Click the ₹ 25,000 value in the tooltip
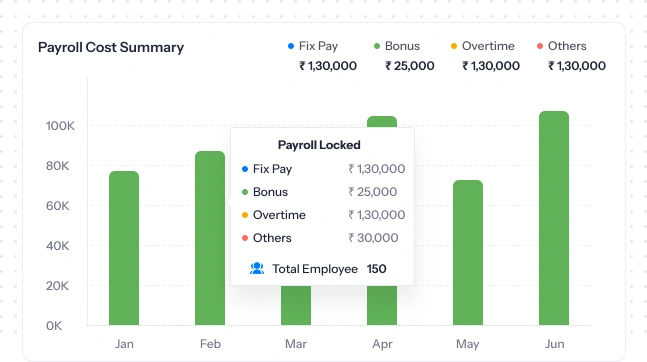The width and height of the screenshot is (647, 362). pos(373,192)
